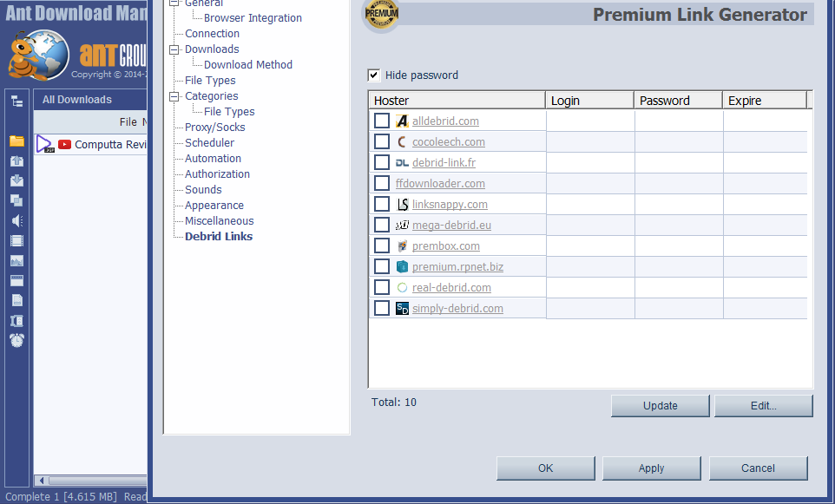Click the alldebrid.com hoster icon
The width and height of the screenshot is (835, 504).
pos(402,121)
